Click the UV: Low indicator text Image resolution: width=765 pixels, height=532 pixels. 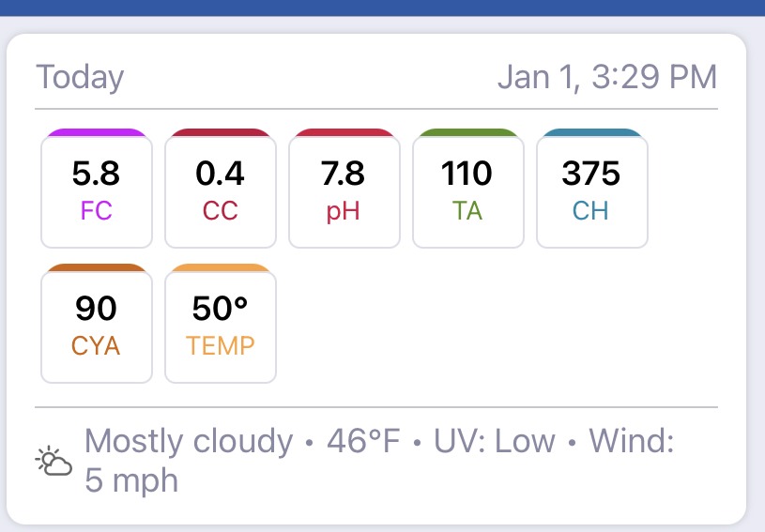(495, 441)
